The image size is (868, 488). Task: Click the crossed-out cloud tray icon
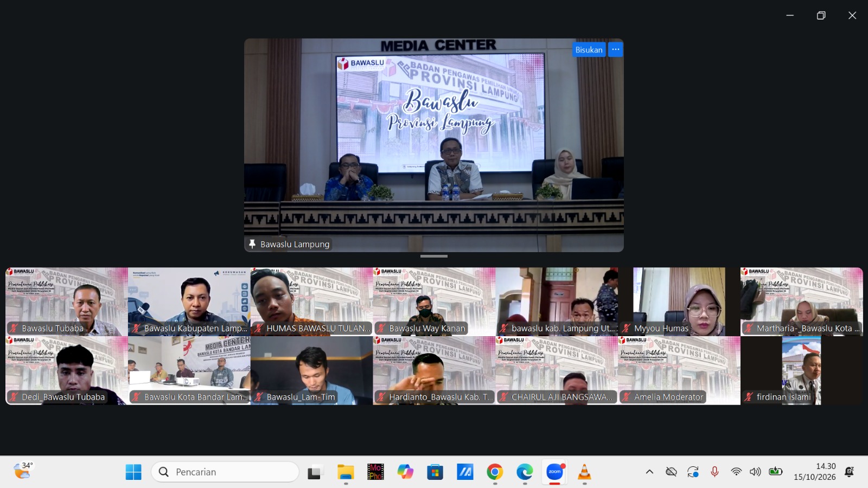pos(671,472)
